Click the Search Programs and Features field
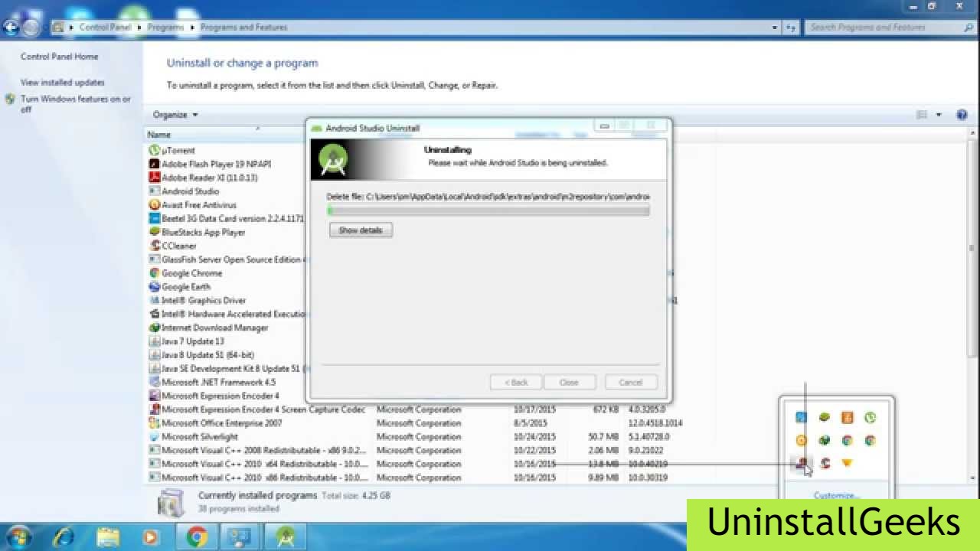980x551 pixels. tap(888, 28)
